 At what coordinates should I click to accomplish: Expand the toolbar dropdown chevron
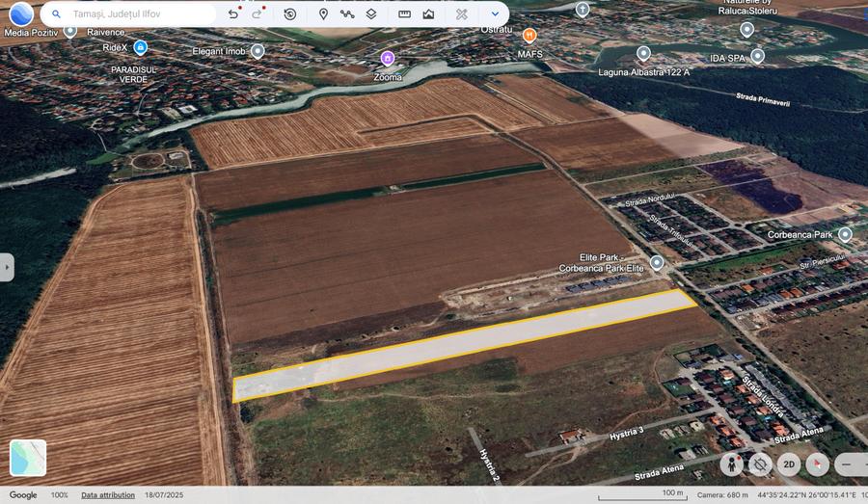tap(495, 13)
